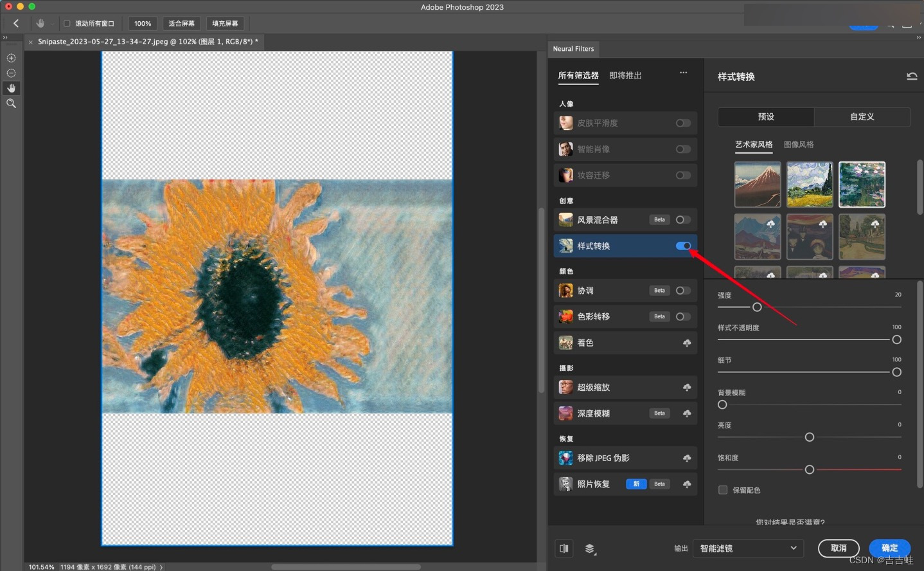Select the Hand tool in options bar
924x571 pixels.
click(40, 23)
